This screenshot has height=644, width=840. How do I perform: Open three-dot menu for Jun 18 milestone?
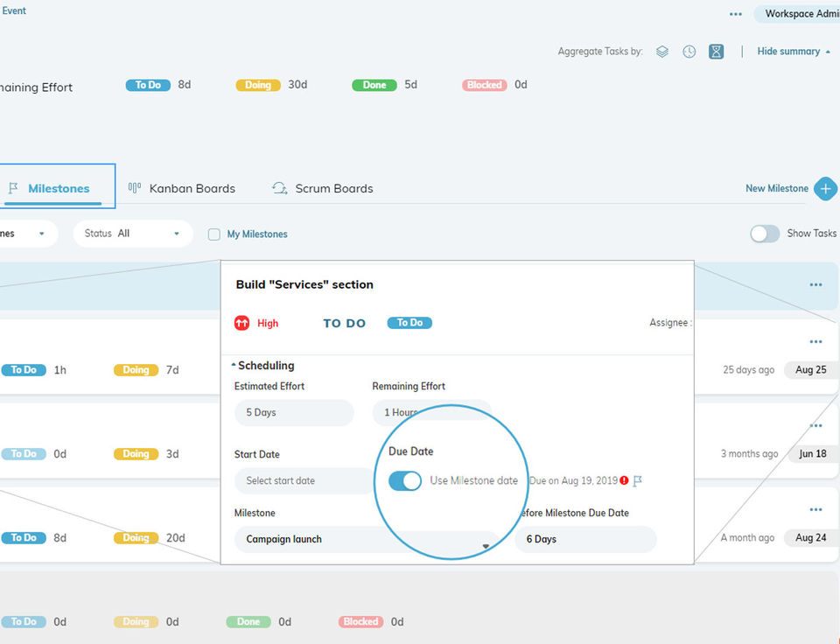[815, 426]
